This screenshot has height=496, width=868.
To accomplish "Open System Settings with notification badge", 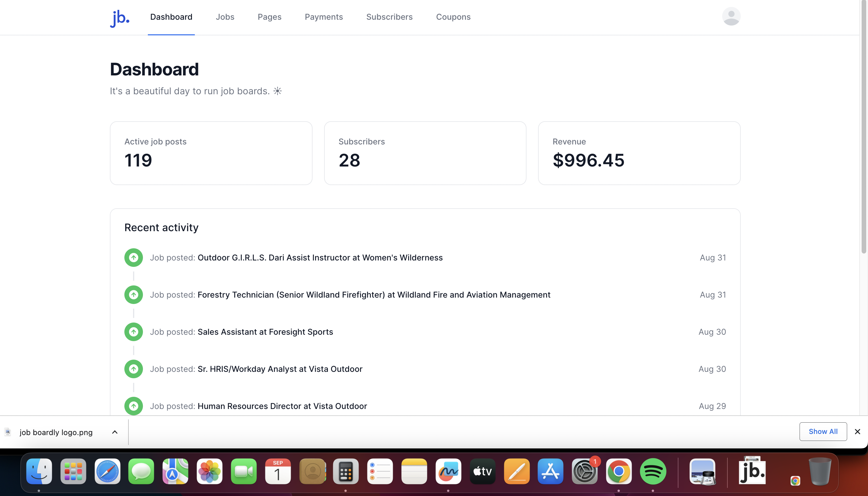I will tap(585, 471).
